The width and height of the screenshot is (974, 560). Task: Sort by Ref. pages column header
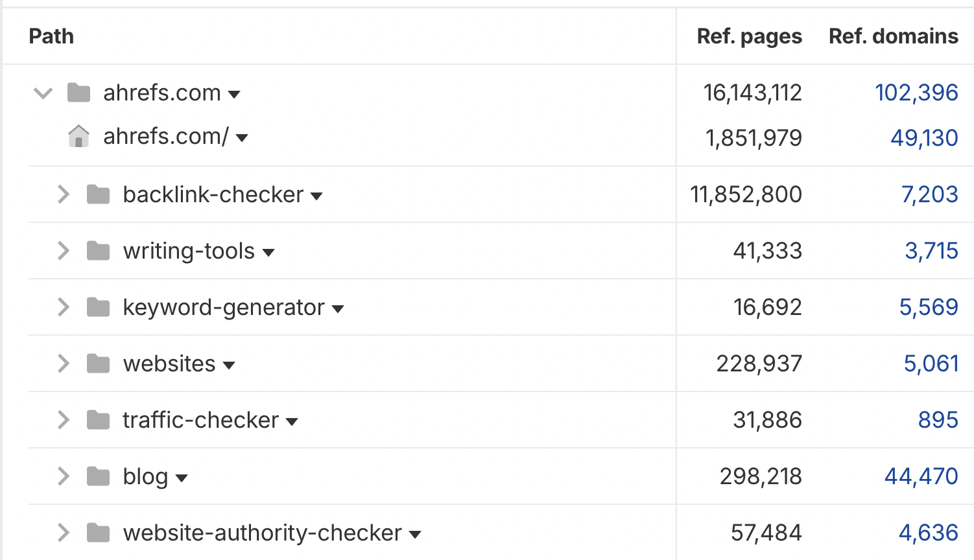click(x=750, y=37)
